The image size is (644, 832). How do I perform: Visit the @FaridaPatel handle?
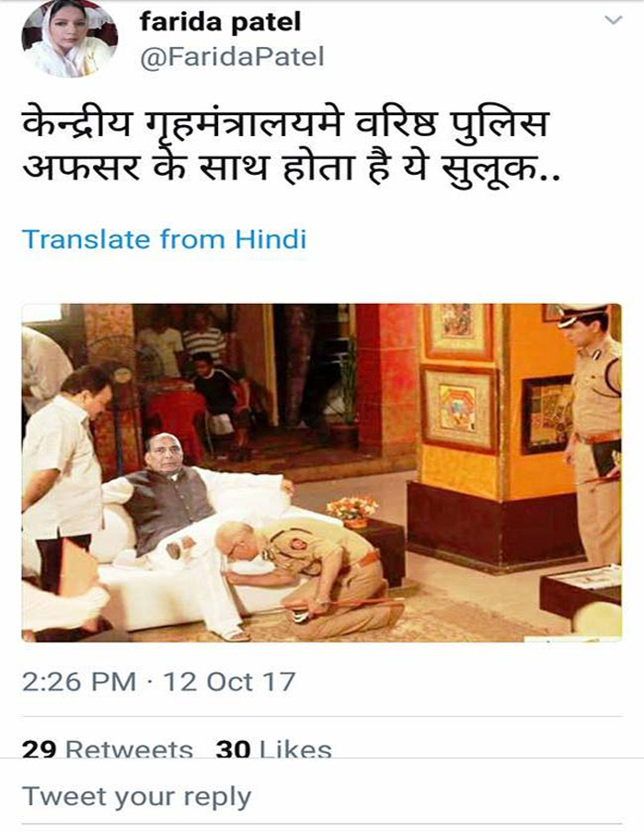pos(232,57)
